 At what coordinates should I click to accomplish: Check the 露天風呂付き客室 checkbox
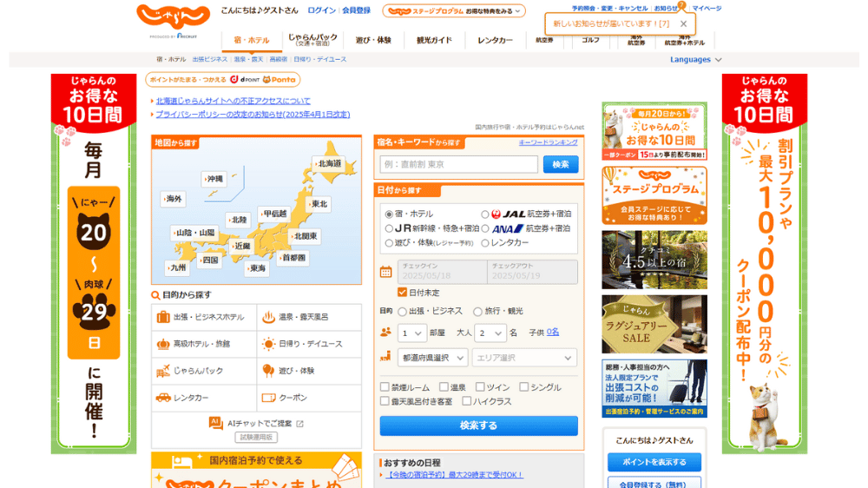[x=385, y=400]
